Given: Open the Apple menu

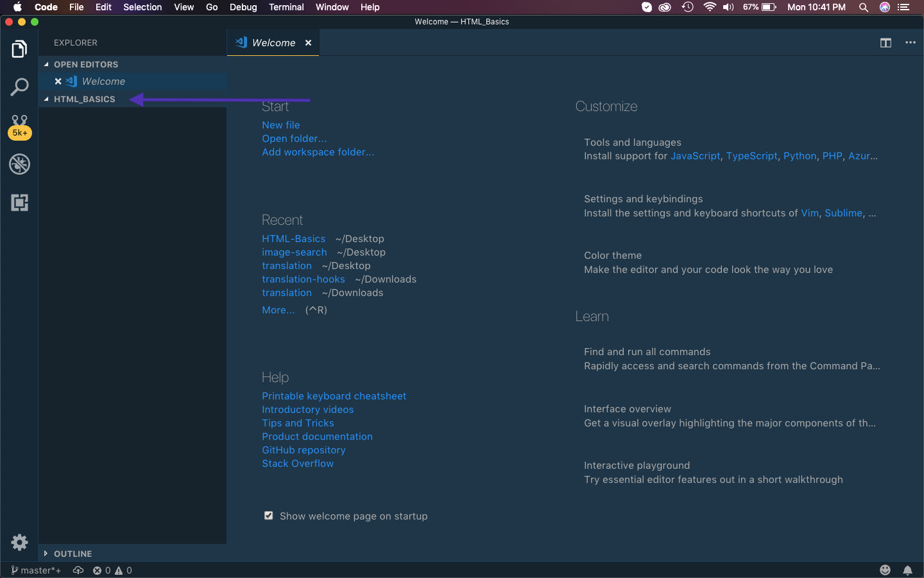Looking at the screenshot, I should tap(17, 7).
